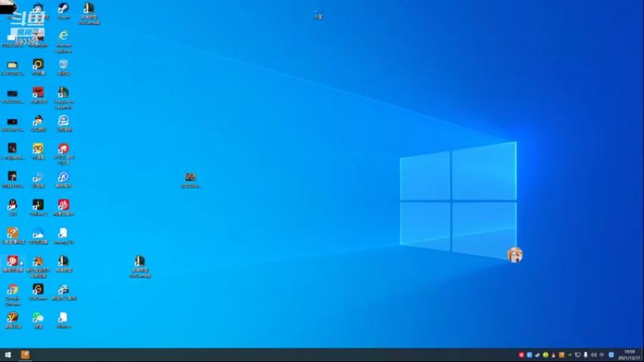Open the Recycle Bin icon
644x362 pixels.
(x=64, y=68)
